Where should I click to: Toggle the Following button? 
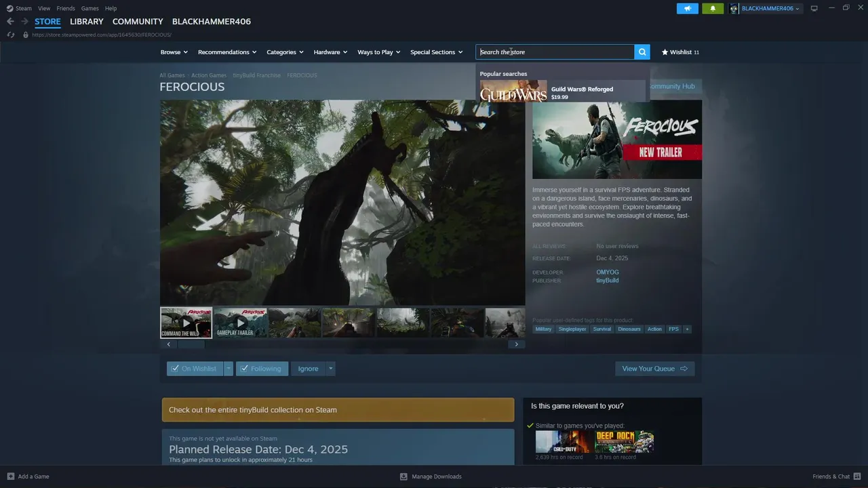point(262,369)
